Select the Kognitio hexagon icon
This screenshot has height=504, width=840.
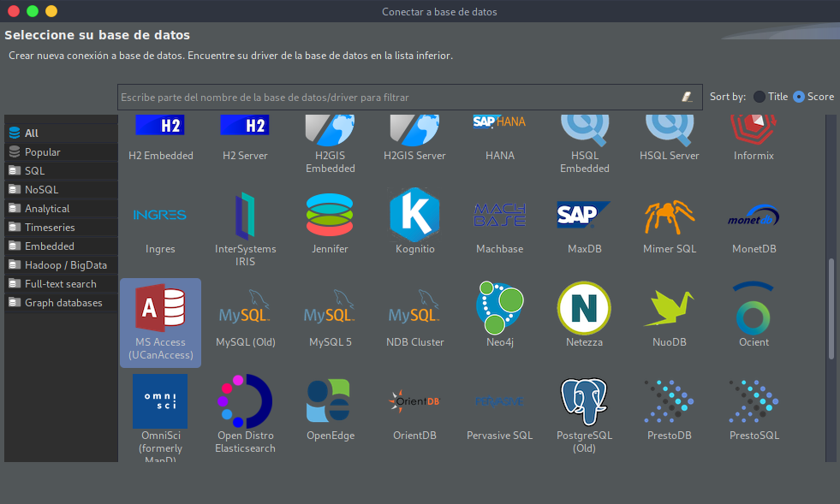point(414,215)
